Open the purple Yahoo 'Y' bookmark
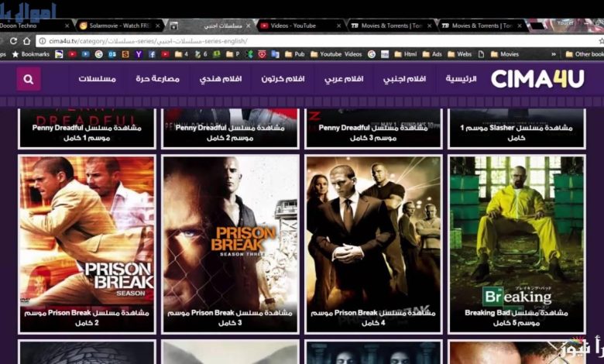The width and height of the screenshot is (604, 364). [139, 54]
